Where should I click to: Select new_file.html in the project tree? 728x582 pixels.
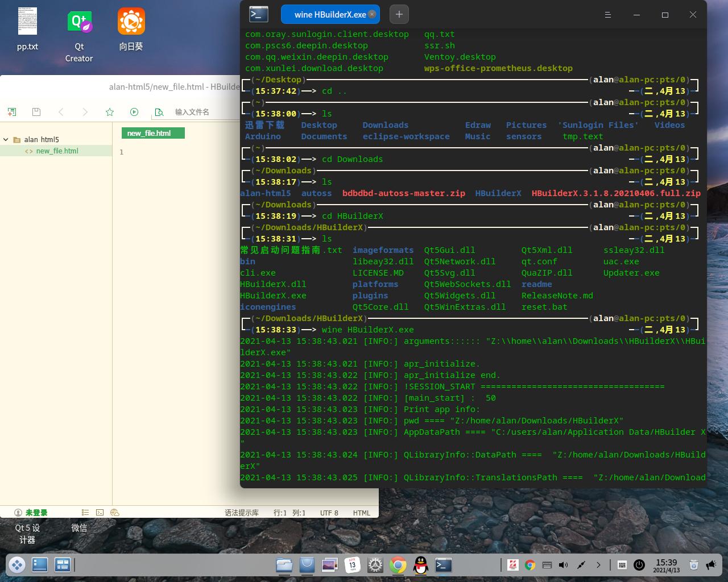(x=57, y=151)
